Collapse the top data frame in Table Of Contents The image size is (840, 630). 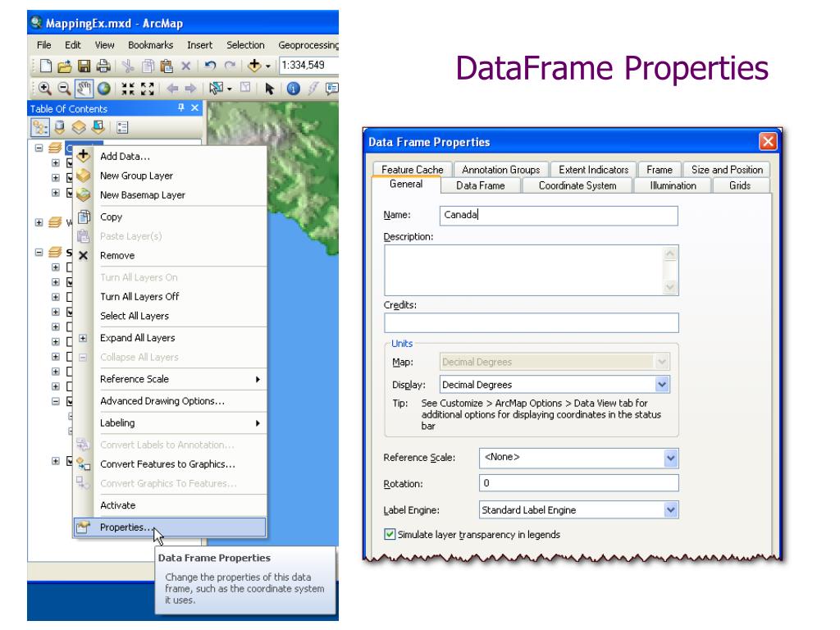tap(39, 148)
